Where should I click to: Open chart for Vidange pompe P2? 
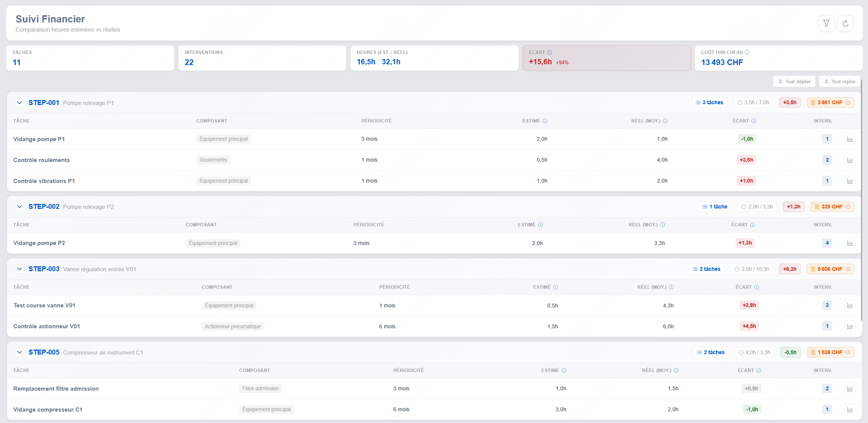850,243
